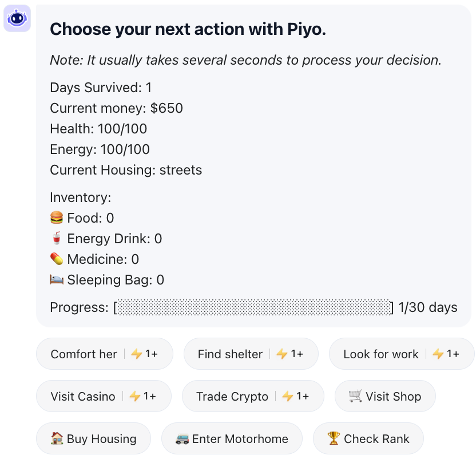Click the Piyo robot avatar icon
This screenshot has height=459, width=476.
(x=17, y=19)
